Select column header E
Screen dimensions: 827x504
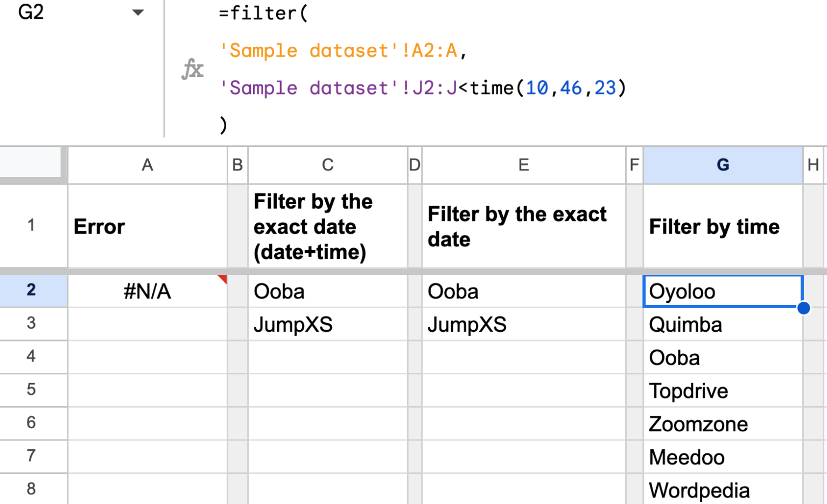pos(523,165)
